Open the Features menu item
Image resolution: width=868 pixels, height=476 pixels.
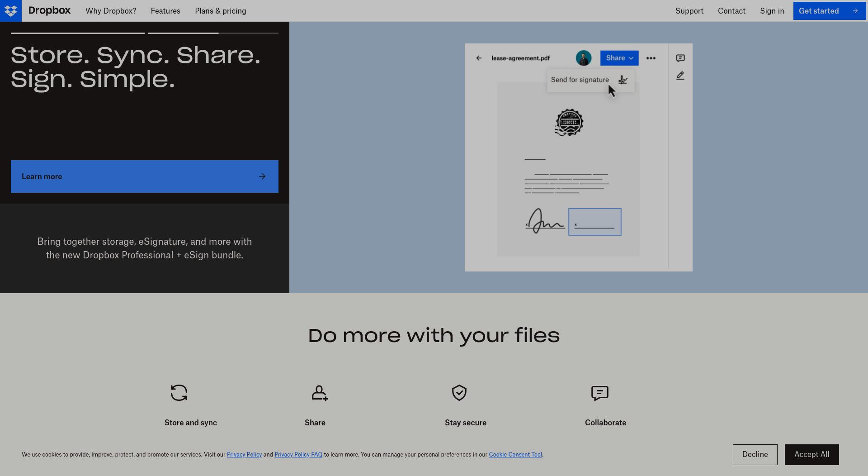click(165, 11)
